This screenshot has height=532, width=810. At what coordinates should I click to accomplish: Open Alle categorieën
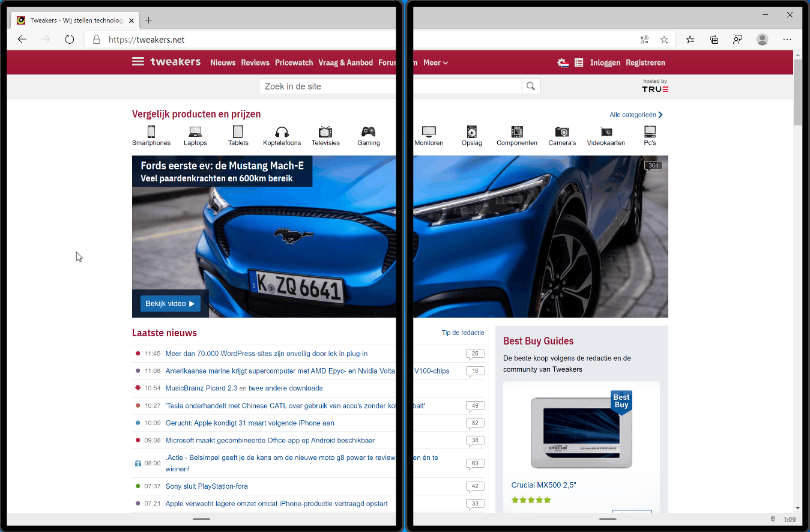(632, 114)
